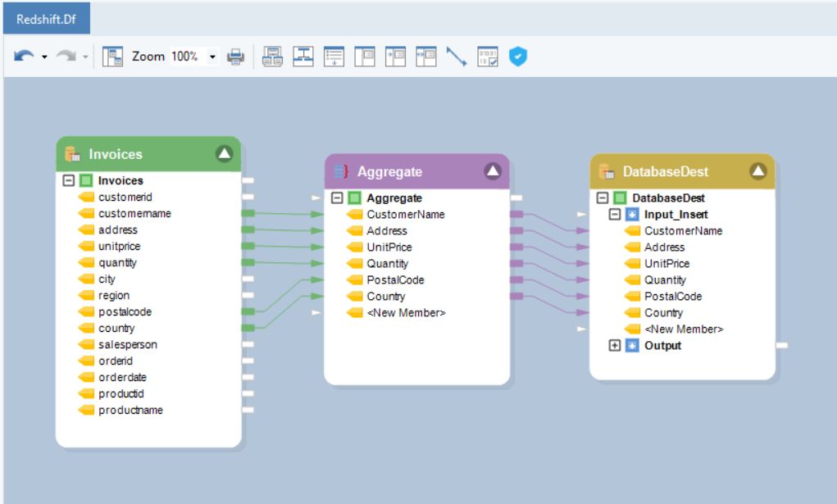Viewport: 837px width, 504px height.
Task: Click the layout panel icon before Zoom
Action: pos(112,57)
